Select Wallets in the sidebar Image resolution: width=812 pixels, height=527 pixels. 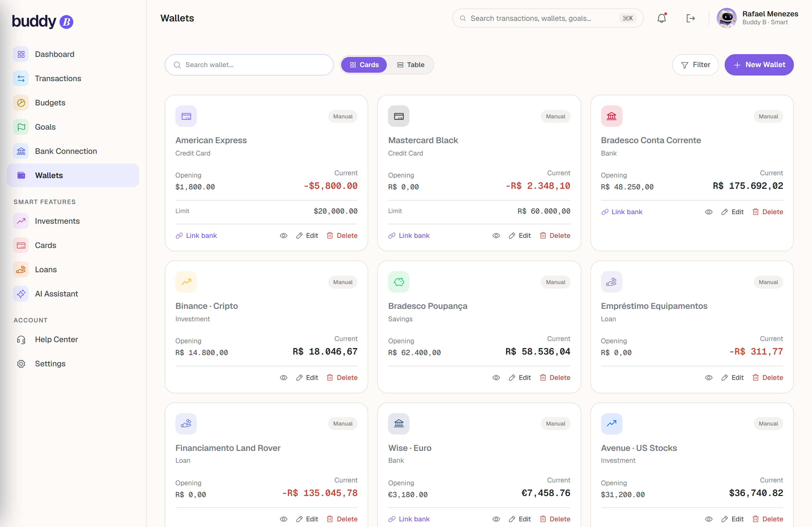(x=73, y=175)
